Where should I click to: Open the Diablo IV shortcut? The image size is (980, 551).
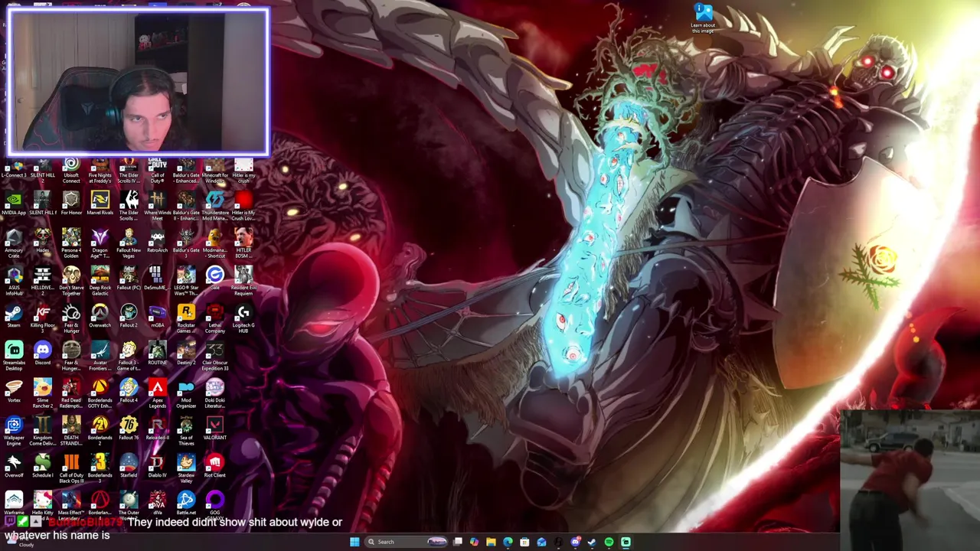pyautogui.click(x=157, y=467)
